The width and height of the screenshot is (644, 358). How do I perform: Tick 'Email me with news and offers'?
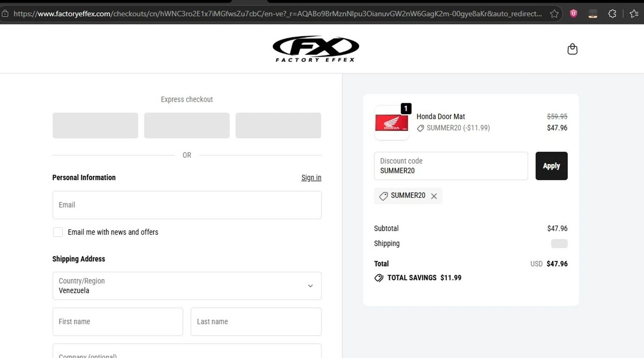[x=58, y=232]
